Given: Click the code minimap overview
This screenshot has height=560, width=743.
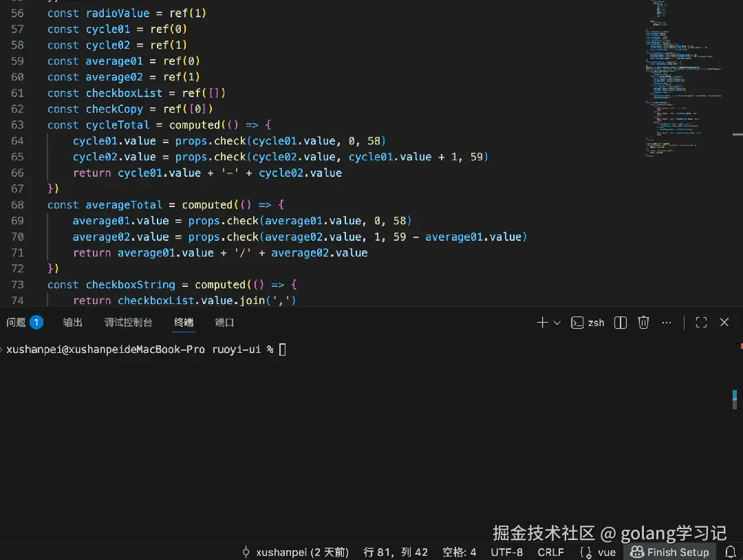Looking at the screenshot, I should [x=682, y=78].
